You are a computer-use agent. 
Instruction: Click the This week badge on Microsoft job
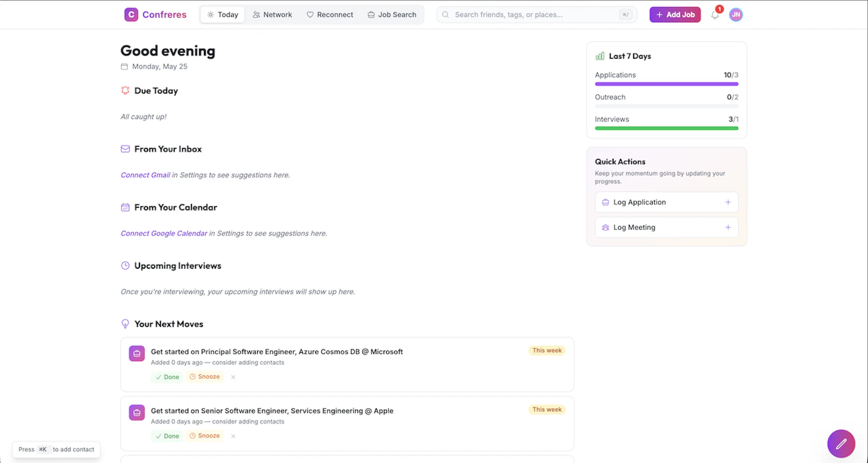pyautogui.click(x=547, y=351)
